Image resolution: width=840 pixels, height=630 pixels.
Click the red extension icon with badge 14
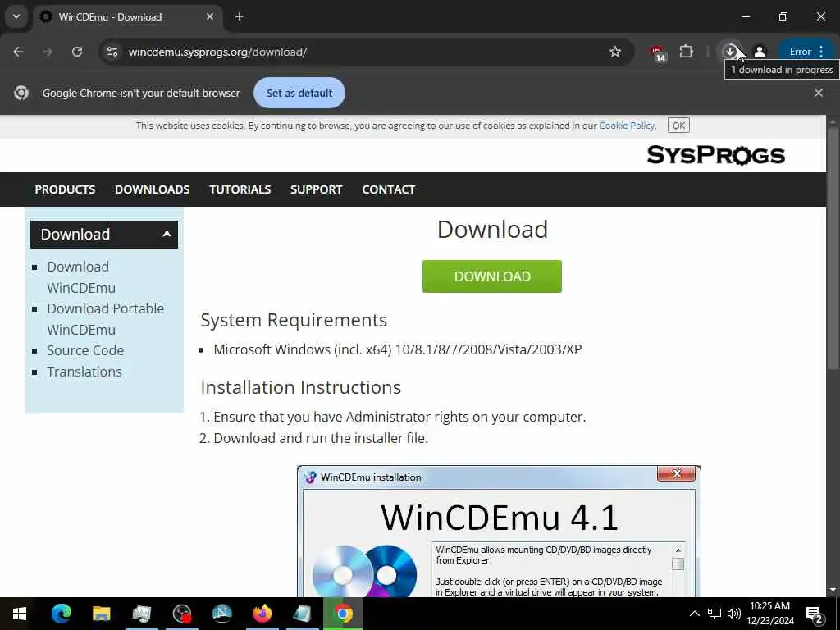tap(658, 53)
